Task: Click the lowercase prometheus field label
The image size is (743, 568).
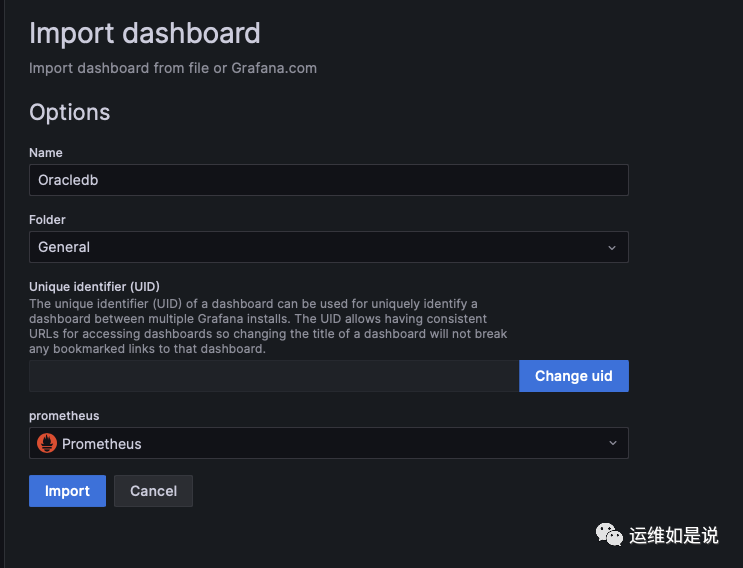Action: point(64,415)
